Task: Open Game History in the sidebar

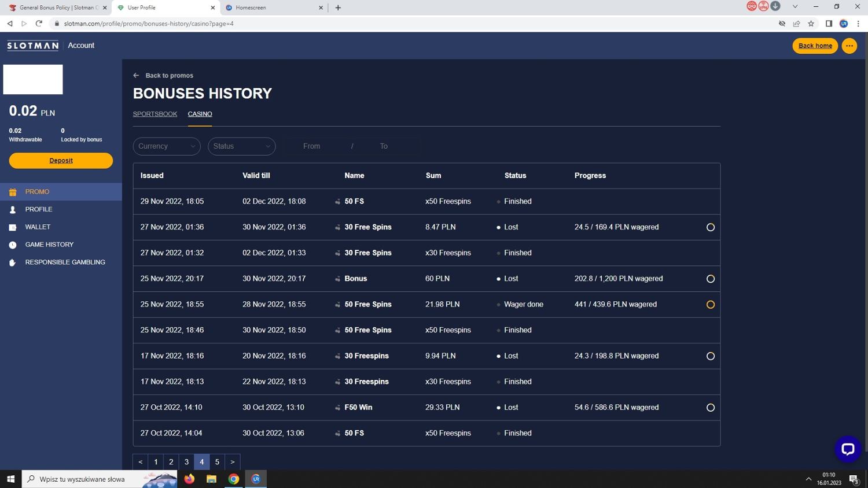Action: (x=49, y=245)
